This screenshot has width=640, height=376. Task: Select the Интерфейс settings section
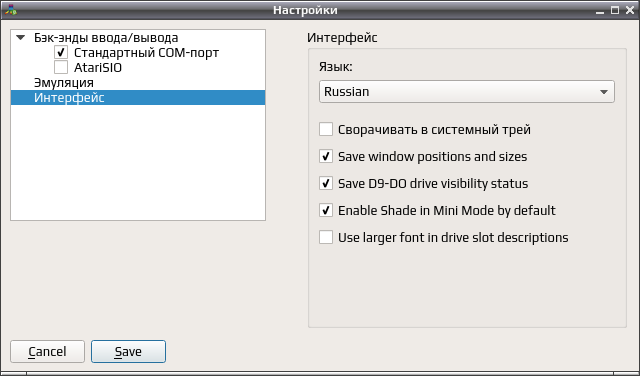(x=138, y=98)
